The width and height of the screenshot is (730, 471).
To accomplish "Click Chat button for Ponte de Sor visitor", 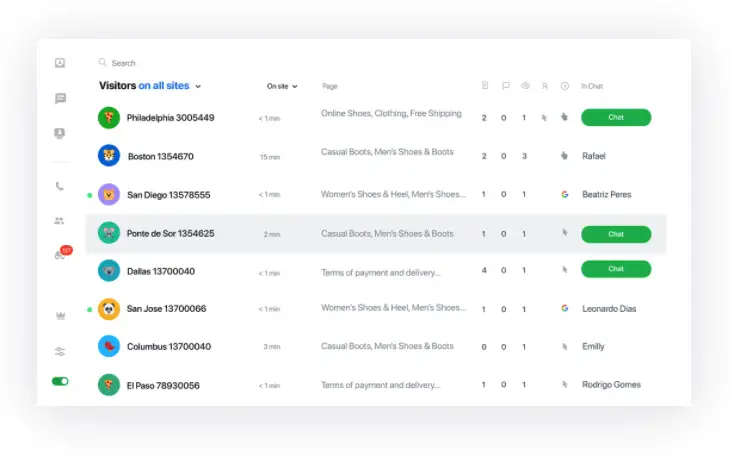I will tap(616, 234).
